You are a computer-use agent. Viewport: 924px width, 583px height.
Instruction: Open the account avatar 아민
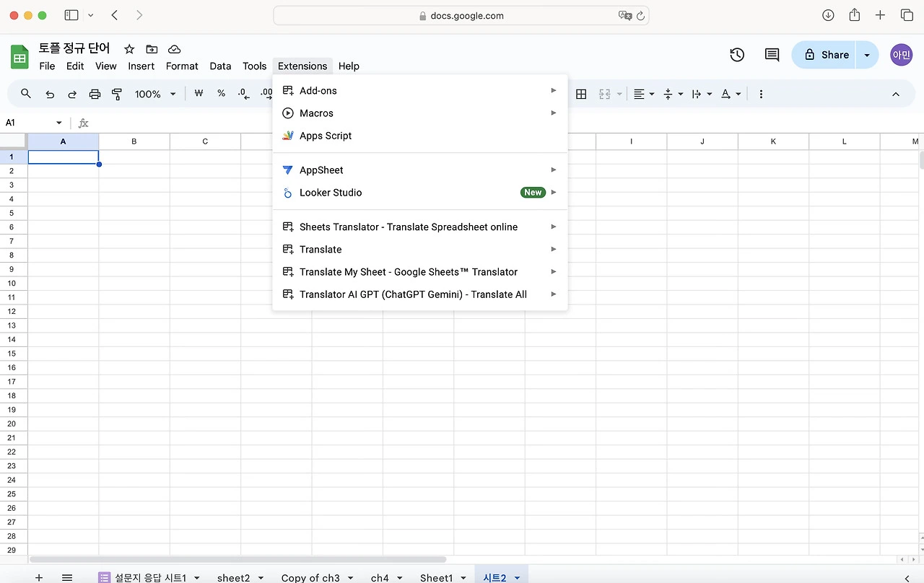902,55
